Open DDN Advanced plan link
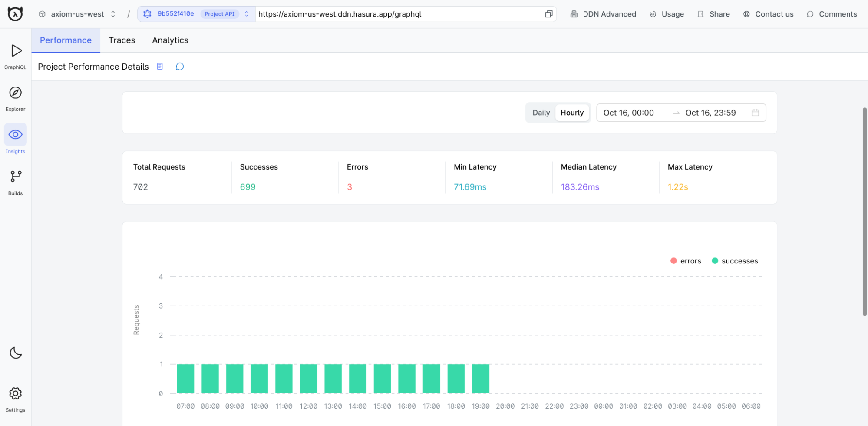 pos(603,14)
